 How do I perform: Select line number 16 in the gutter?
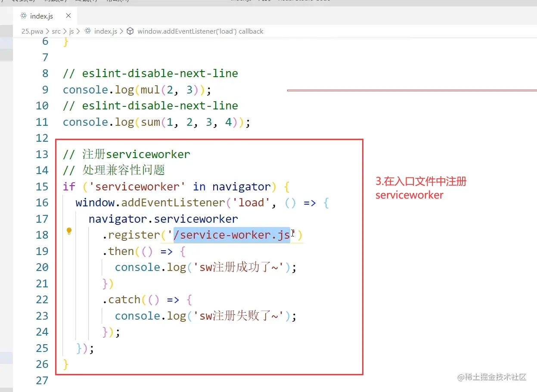[x=42, y=203]
